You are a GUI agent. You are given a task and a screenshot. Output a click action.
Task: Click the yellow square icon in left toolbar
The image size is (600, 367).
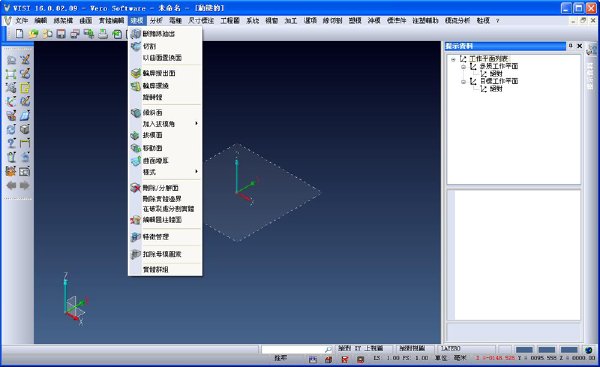click(25, 88)
